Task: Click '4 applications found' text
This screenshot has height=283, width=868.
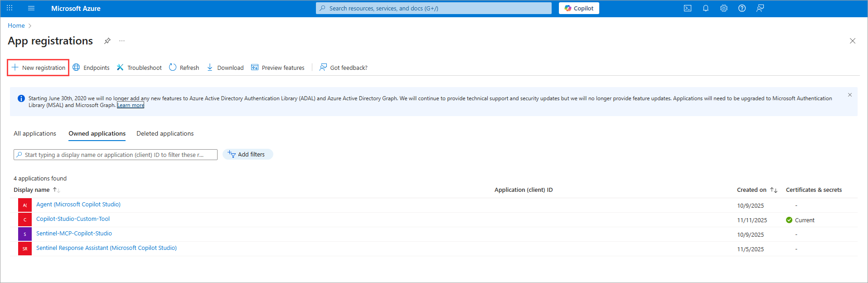Action: click(x=40, y=179)
